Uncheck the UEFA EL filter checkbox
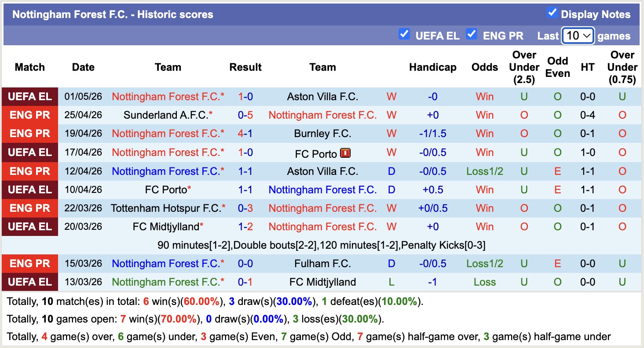This screenshot has width=644, height=348. [x=404, y=34]
